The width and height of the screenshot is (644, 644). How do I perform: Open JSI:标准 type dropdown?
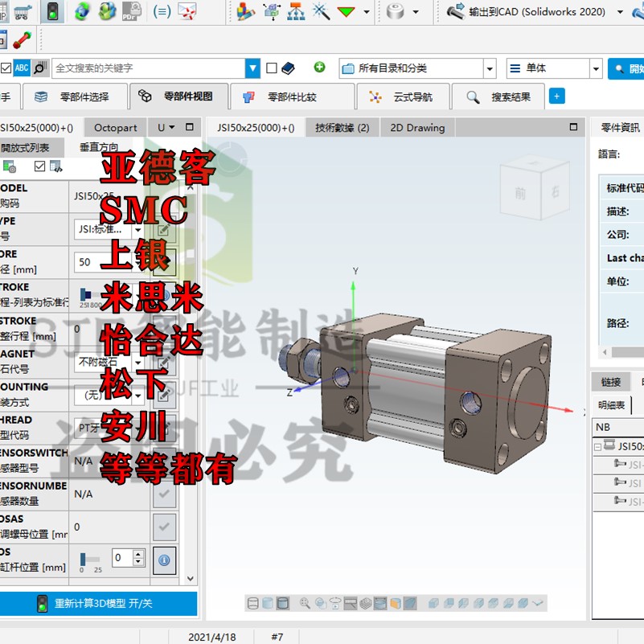(138, 229)
